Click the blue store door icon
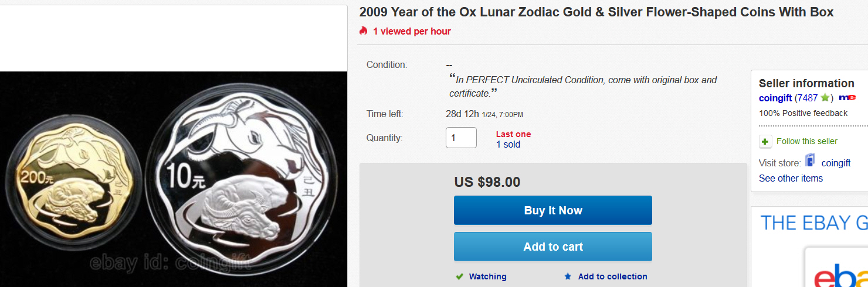The width and height of the screenshot is (868, 287). tap(810, 160)
